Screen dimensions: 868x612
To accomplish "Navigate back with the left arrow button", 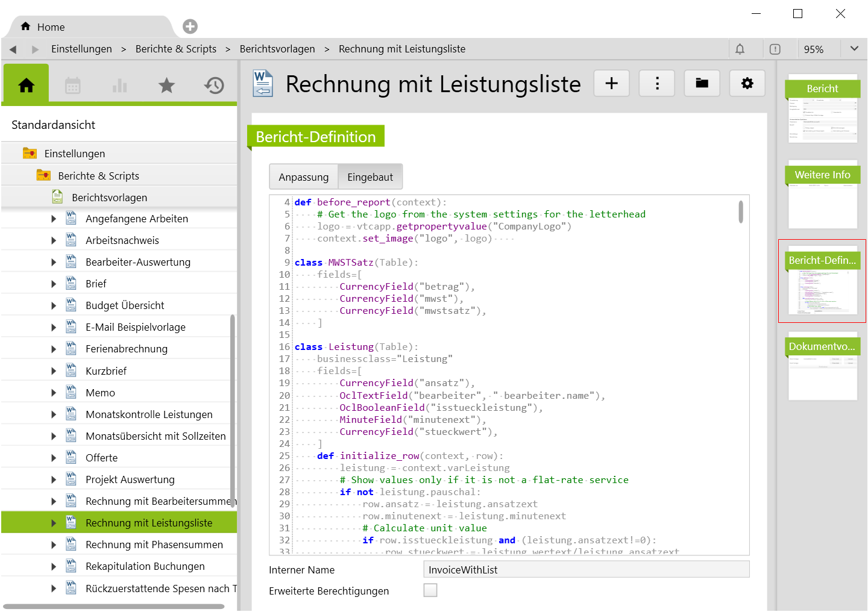I will pos(13,49).
